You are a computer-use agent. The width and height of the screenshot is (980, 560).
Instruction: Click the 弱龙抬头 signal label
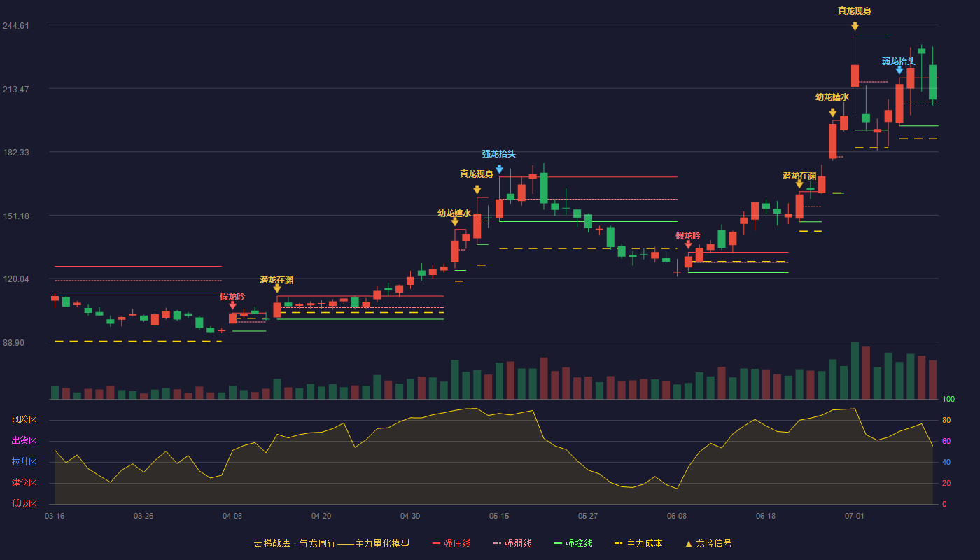tap(899, 62)
